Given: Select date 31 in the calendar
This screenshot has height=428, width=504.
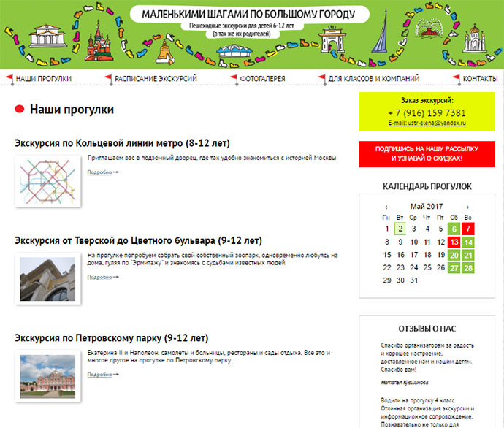Looking at the screenshot, I should click(x=413, y=280).
